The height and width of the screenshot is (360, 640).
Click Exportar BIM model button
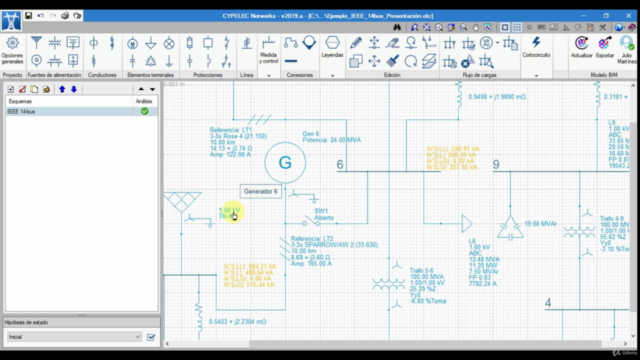point(604,47)
